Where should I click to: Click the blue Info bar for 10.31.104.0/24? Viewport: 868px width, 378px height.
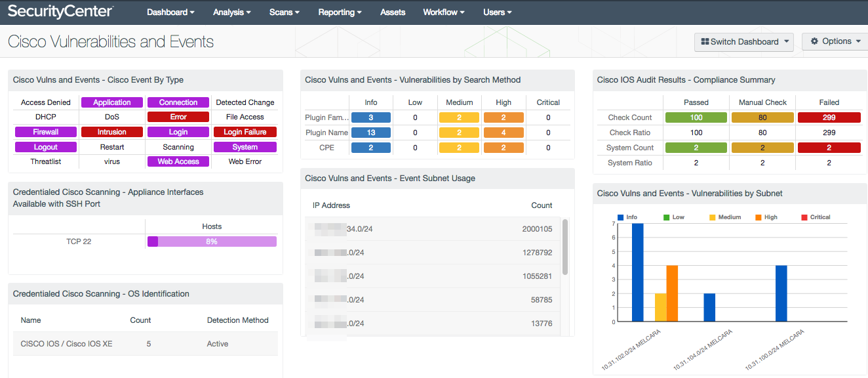click(709, 308)
